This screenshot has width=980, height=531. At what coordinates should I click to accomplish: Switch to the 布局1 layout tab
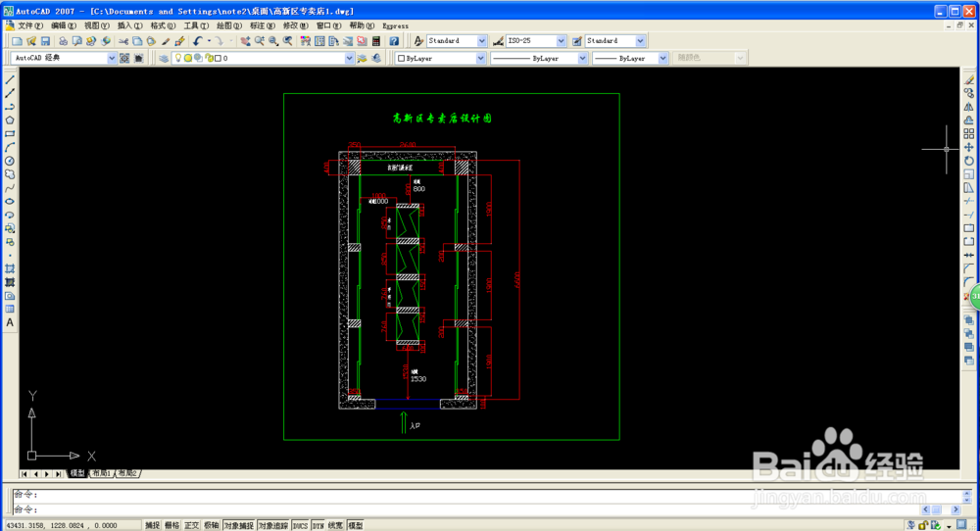[101, 473]
